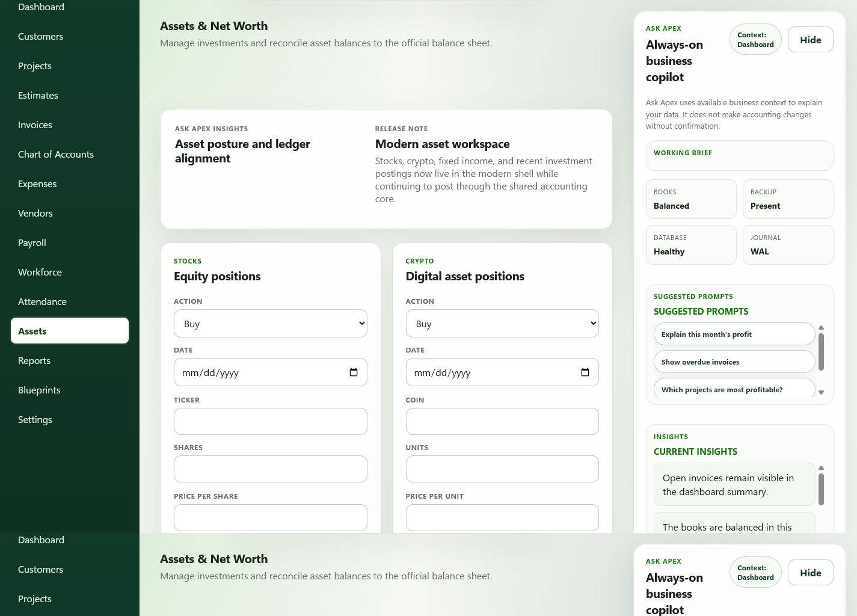857x616 pixels.
Task: Click the Price Per Share input field
Action: coord(271,517)
